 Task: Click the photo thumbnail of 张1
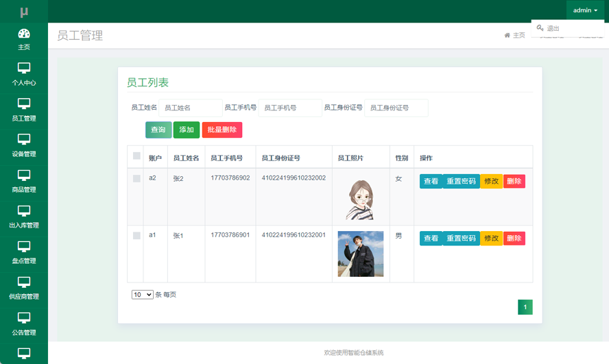[x=360, y=254]
